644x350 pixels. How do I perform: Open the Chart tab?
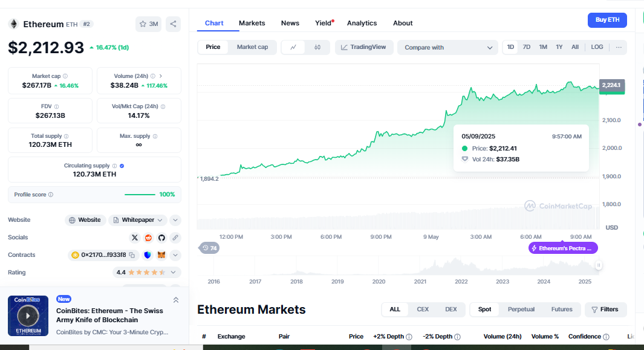pyautogui.click(x=214, y=24)
